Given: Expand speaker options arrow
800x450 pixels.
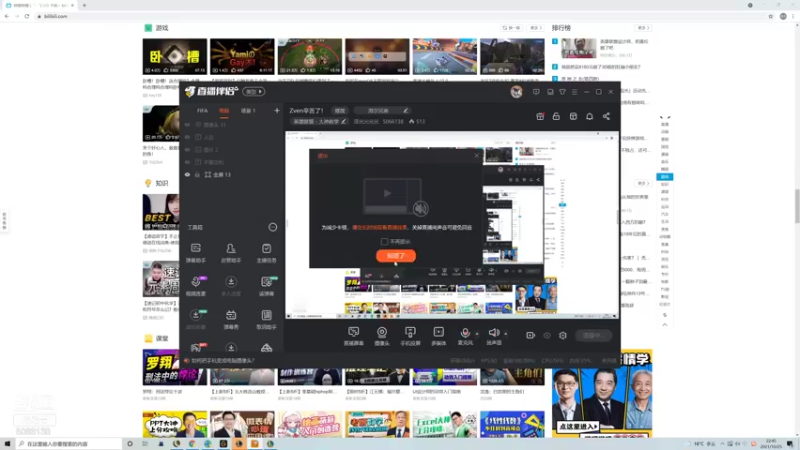Looking at the screenshot, I should [506, 334].
